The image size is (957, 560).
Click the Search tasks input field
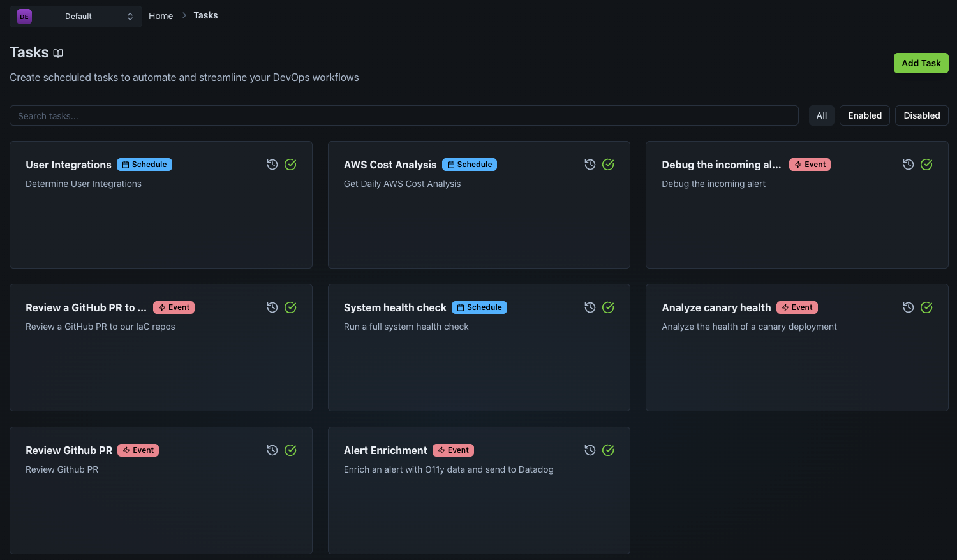[x=403, y=115]
